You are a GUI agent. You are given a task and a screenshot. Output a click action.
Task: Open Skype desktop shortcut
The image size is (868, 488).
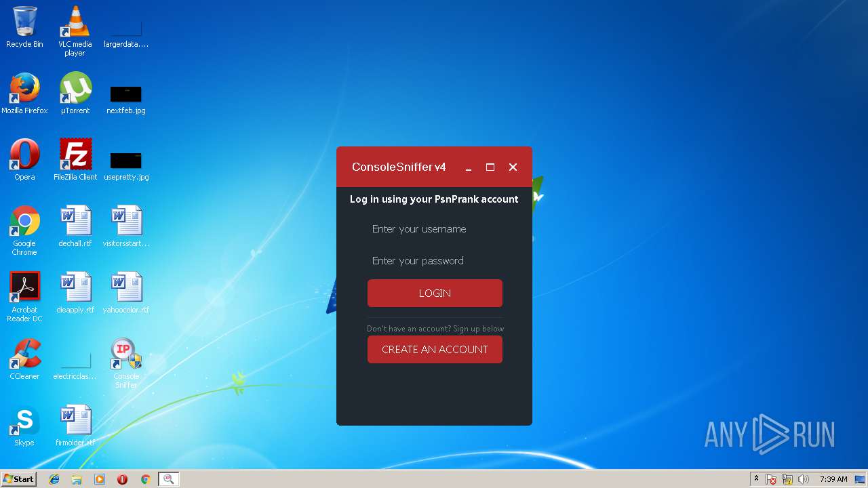click(24, 426)
